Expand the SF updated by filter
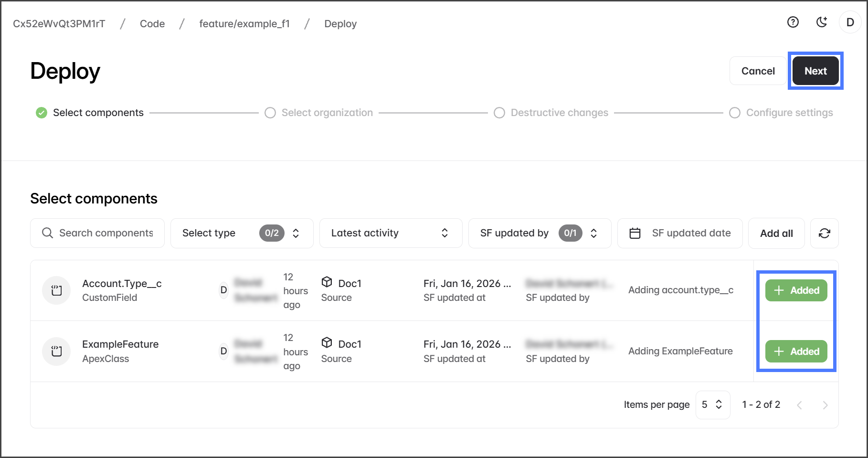The height and width of the screenshot is (458, 868). pyautogui.click(x=540, y=233)
